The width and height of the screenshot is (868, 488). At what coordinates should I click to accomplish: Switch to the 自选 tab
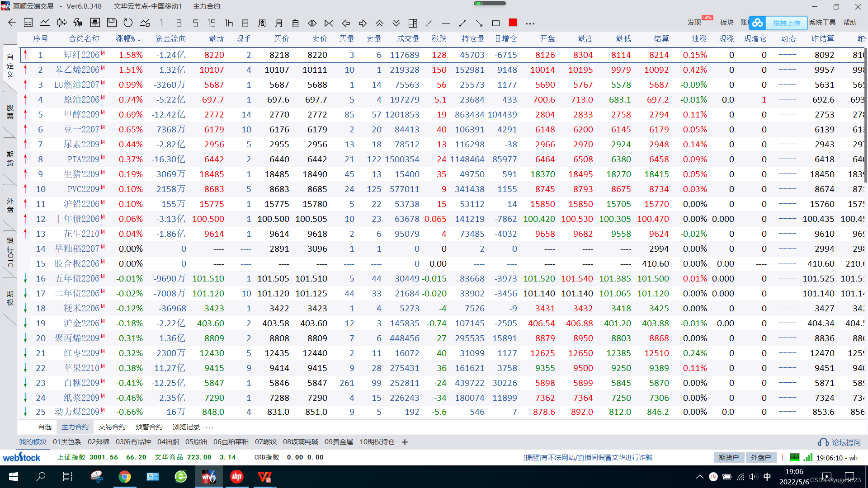[x=45, y=427]
